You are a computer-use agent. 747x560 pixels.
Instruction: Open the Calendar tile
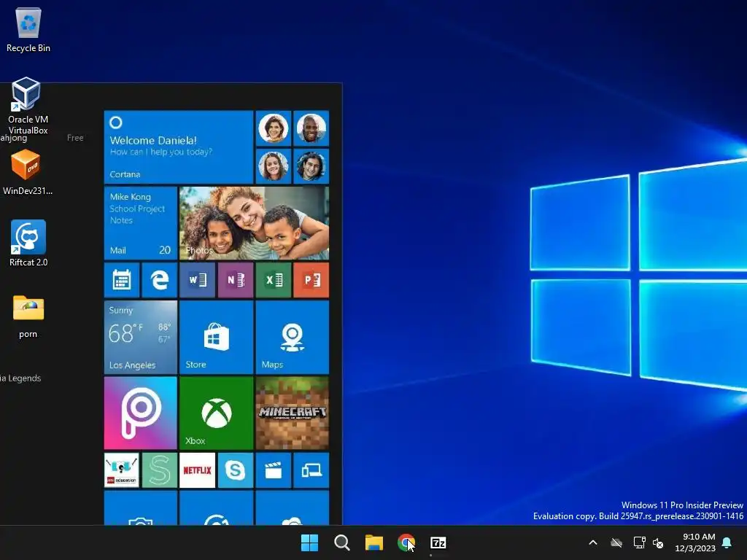[x=122, y=280]
